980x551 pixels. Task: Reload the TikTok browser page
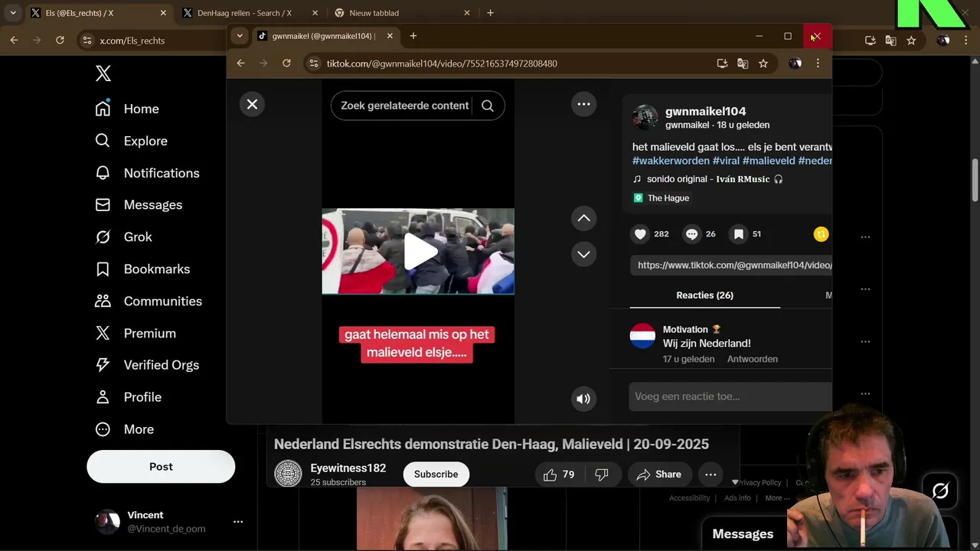286,64
